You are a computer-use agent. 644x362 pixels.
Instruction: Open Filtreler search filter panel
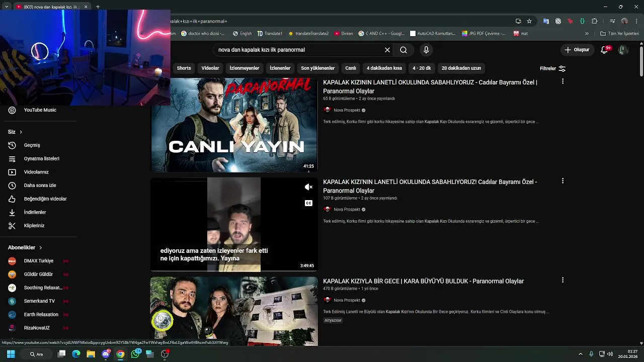[x=552, y=68]
